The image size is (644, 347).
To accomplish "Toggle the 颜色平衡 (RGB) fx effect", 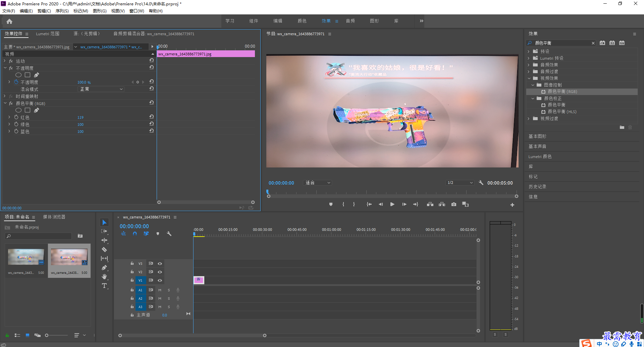I will click(11, 103).
